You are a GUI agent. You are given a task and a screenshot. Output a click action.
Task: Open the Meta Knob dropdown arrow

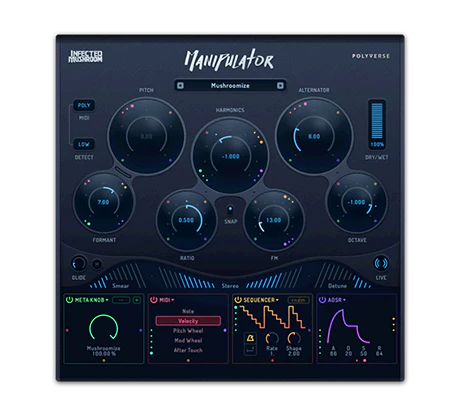107,300
